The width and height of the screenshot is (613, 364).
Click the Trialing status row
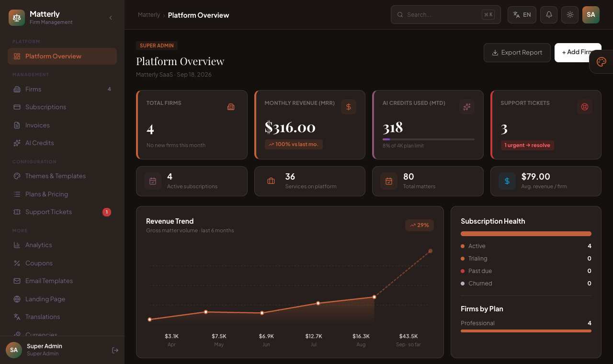526,259
